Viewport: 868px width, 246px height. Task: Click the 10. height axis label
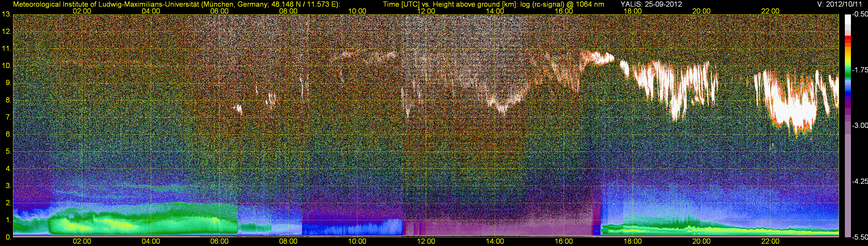coord(6,66)
